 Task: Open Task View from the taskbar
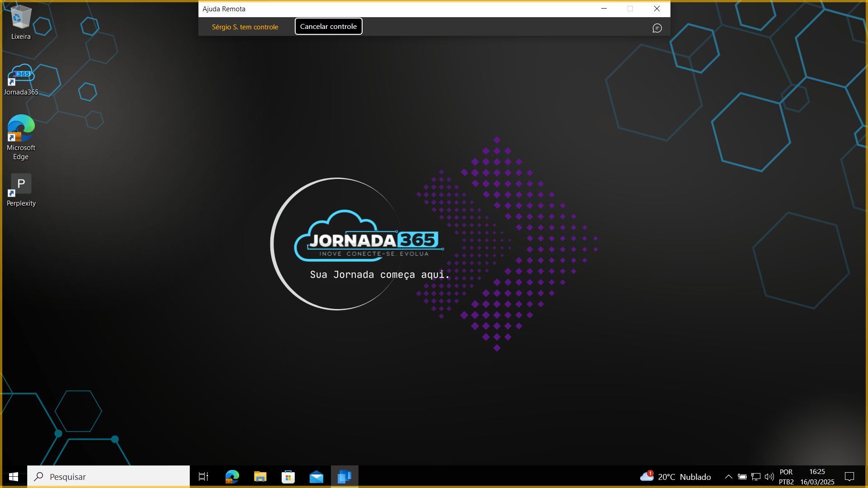[203, 477]
